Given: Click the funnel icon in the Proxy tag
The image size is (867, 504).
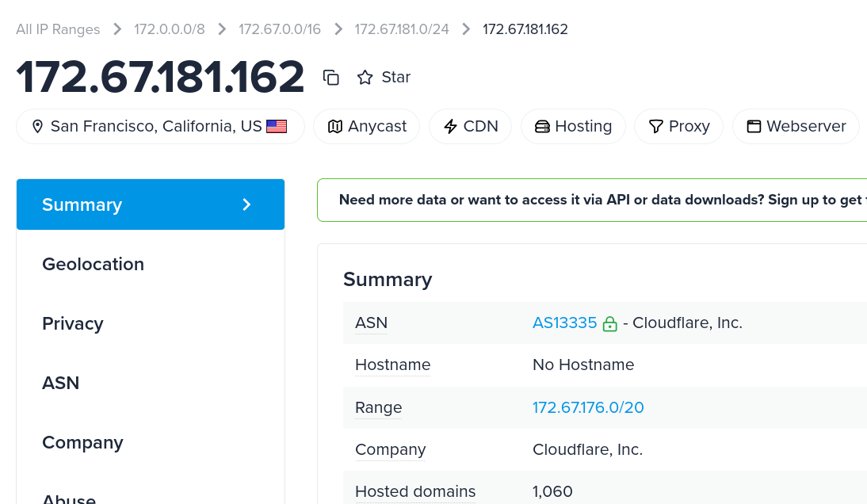Looking at the screenshot, I should 655,127.
